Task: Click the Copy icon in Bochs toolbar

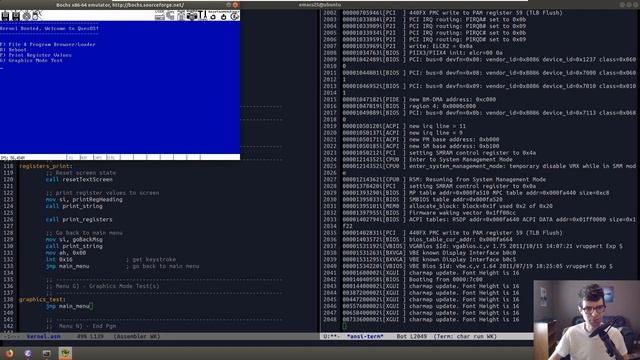Action: tap(170, 16)
